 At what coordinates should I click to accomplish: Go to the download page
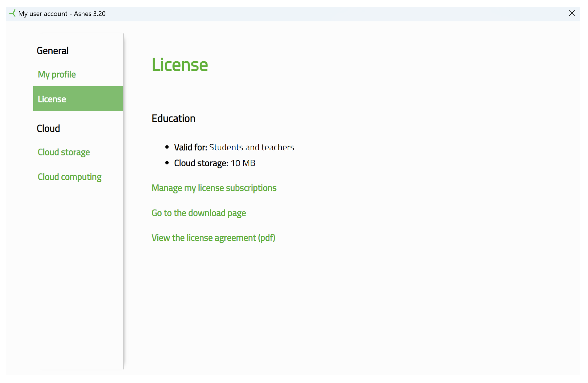point(199,213)
